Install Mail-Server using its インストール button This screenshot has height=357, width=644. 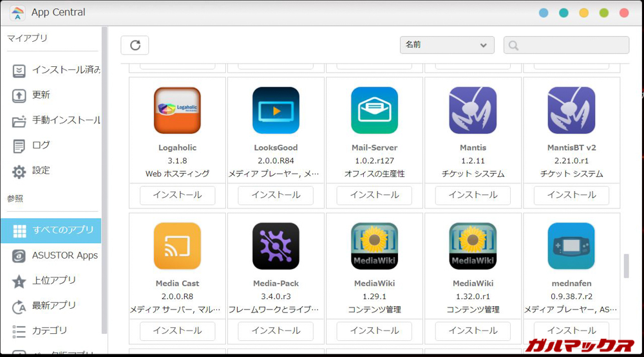click(x=374, y=195)
